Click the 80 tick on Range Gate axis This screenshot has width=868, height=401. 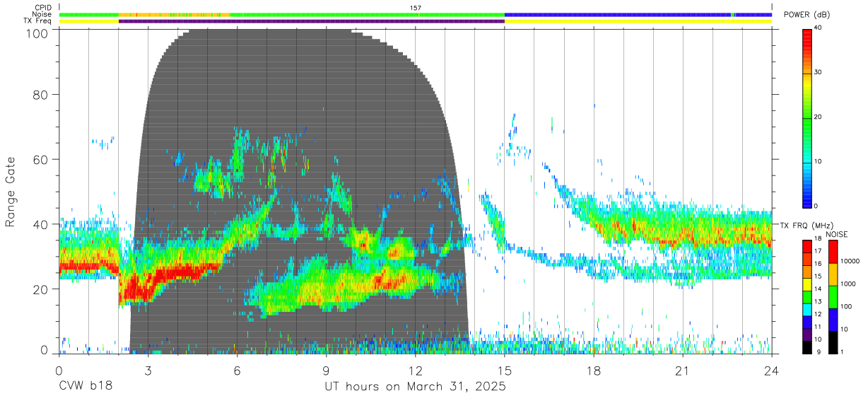pyautogui.click(x=41, y=94)
